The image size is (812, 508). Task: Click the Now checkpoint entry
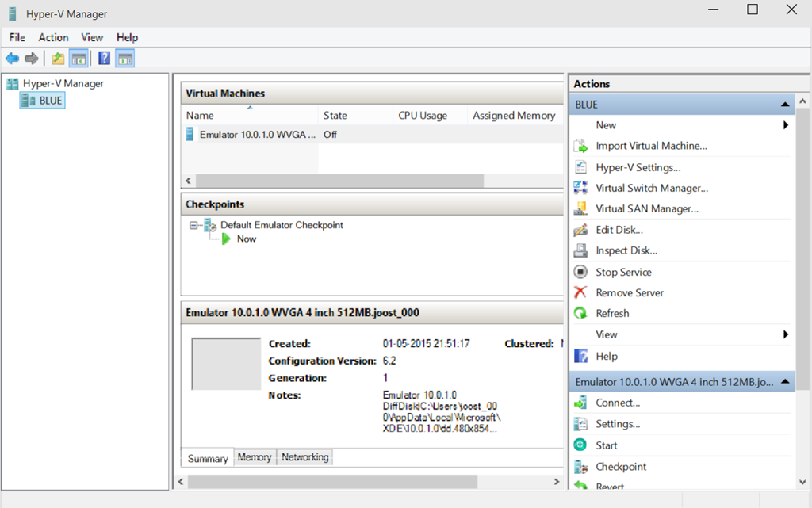tap(247, 239)
